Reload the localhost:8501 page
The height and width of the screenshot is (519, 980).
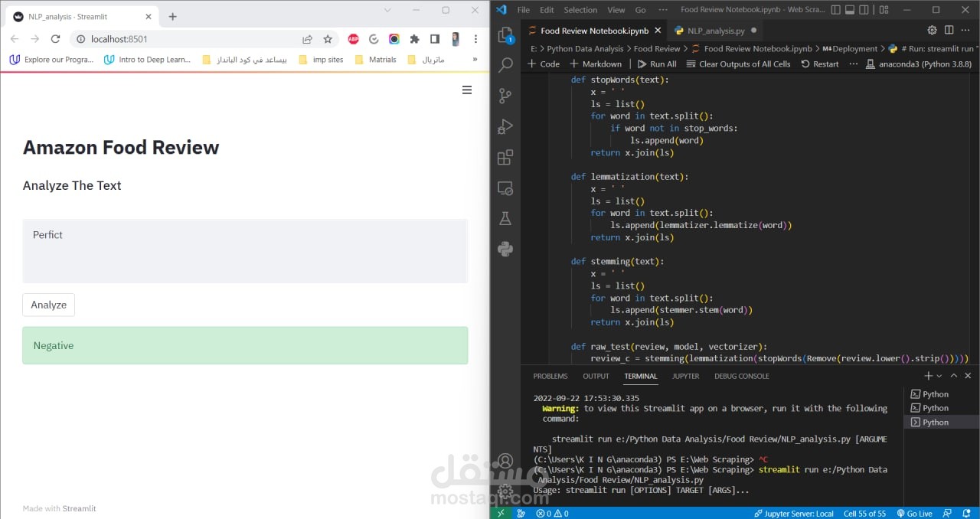pyautogui.click(x=55, y=39)
